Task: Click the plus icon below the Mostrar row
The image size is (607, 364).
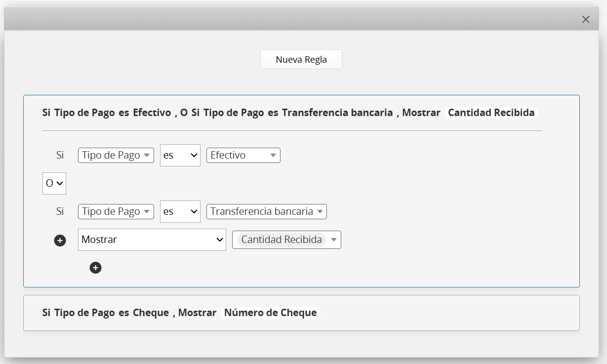Action: click(95, 268)
